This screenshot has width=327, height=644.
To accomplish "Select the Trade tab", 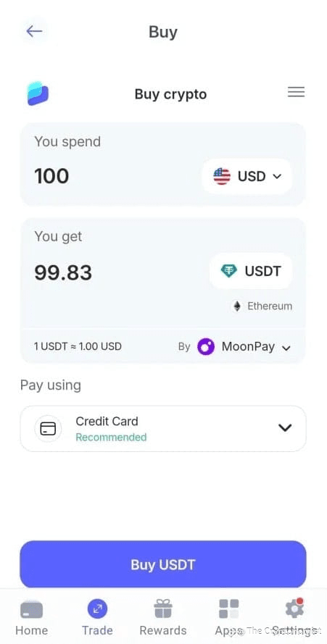I will point(97,617).
